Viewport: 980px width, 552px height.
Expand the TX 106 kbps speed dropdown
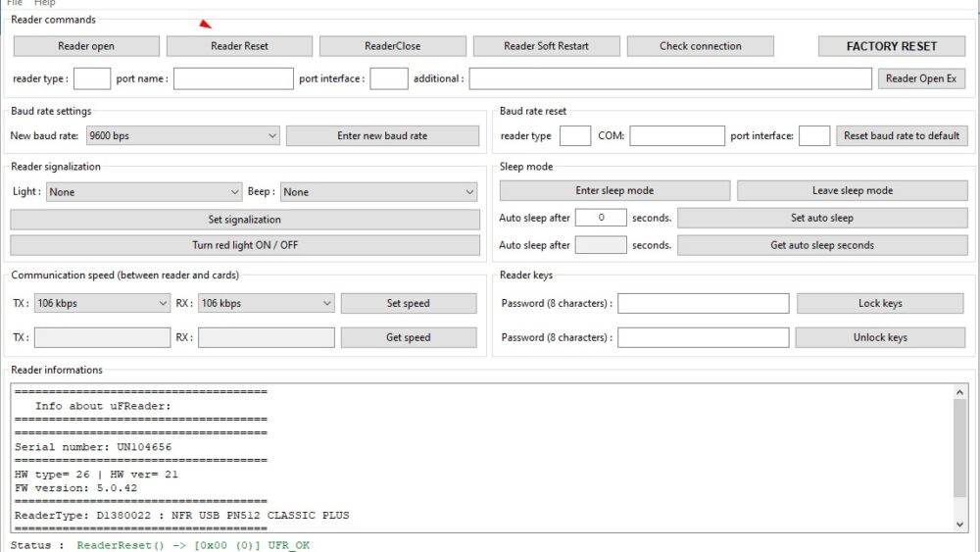[x=102, y=303]
